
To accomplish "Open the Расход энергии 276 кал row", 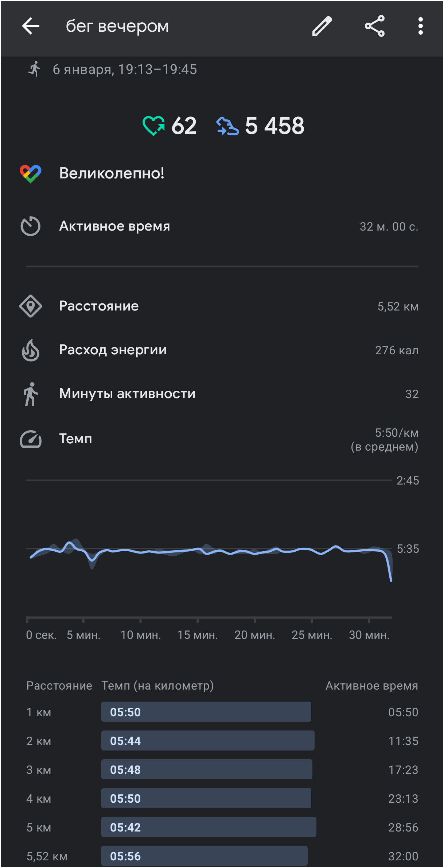I will tap(222, 350).
